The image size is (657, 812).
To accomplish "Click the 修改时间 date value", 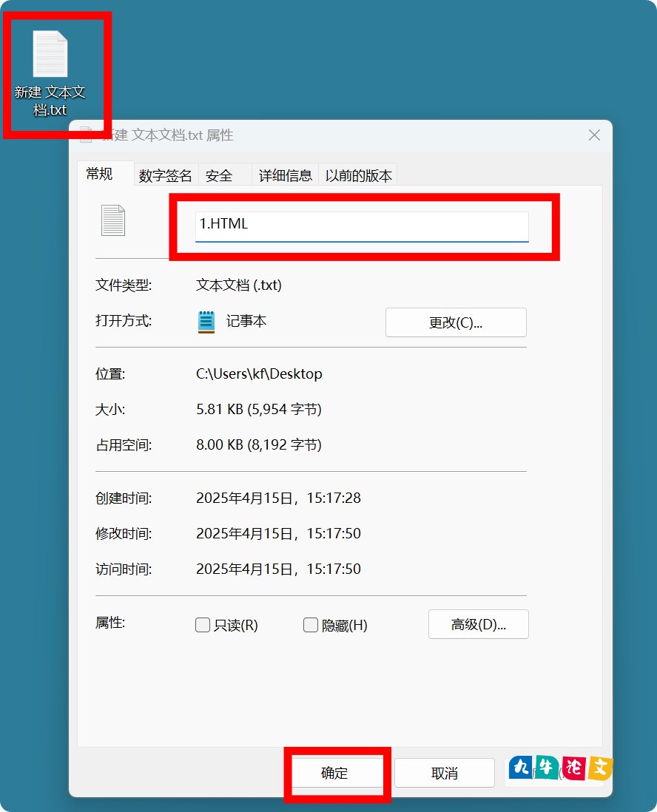I will tap(278, 533).
